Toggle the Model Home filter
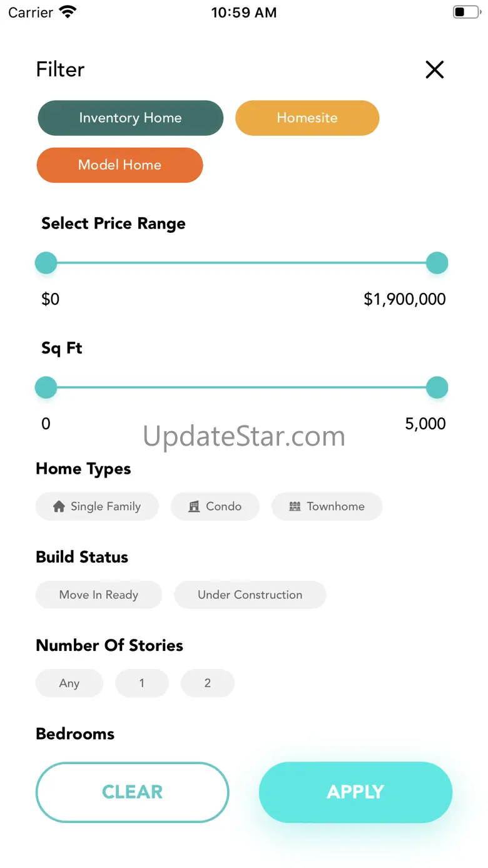Image resolution: width=488 pixels, height=868 pixels. pos(119,165)
